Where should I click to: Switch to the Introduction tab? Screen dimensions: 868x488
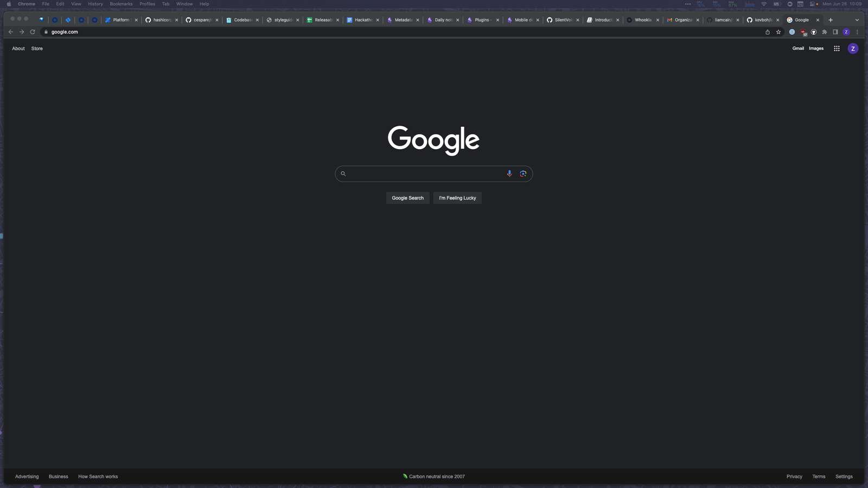coord(603,20)
